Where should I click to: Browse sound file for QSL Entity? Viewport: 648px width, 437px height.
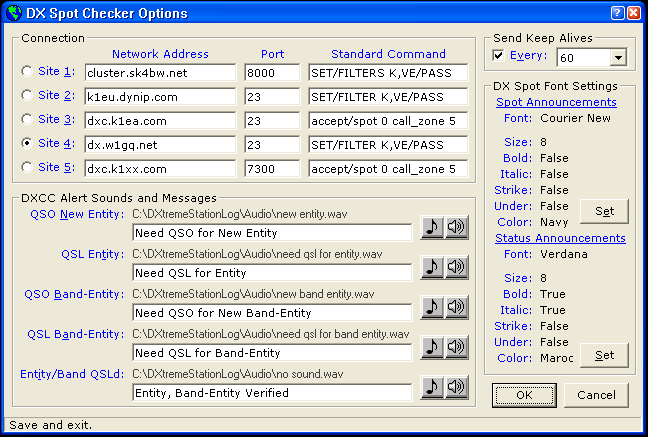point(432,267)
